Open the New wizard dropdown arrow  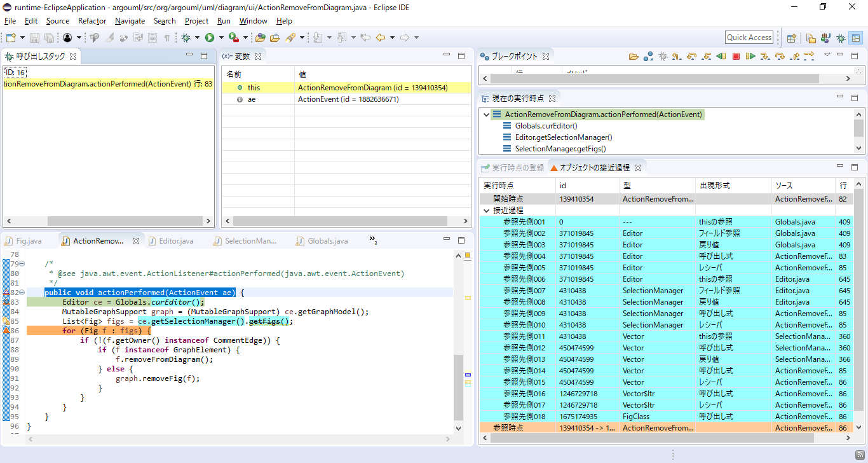[x=22, y=38]
